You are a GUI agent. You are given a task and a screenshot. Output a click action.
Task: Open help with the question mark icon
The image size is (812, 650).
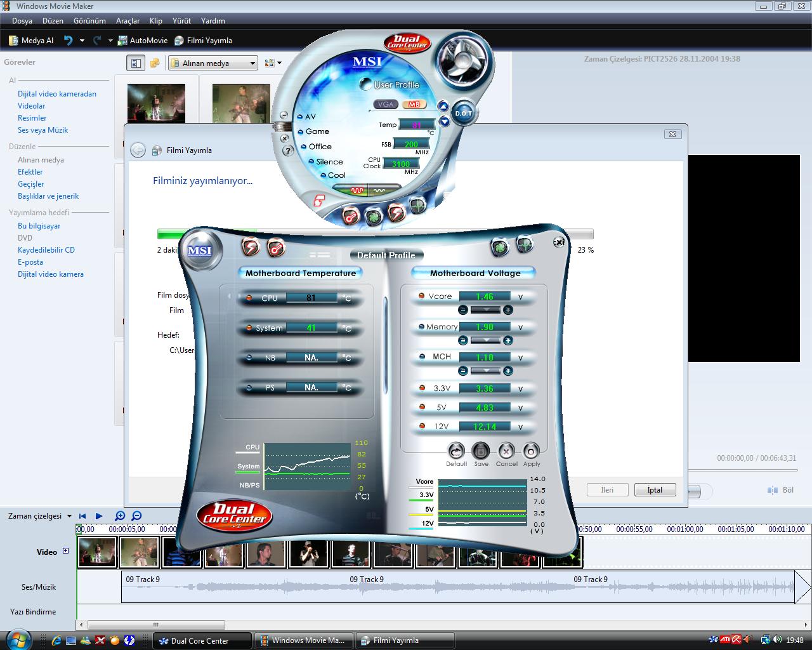point(287,150)
